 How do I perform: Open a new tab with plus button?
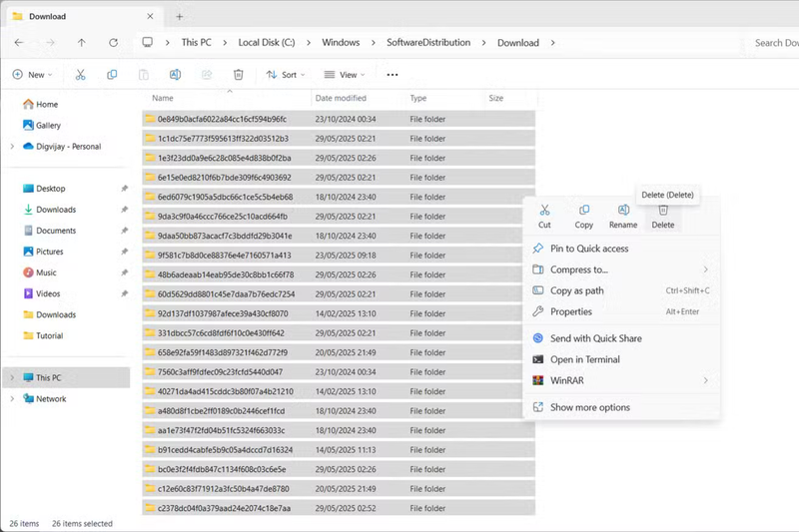180,17
